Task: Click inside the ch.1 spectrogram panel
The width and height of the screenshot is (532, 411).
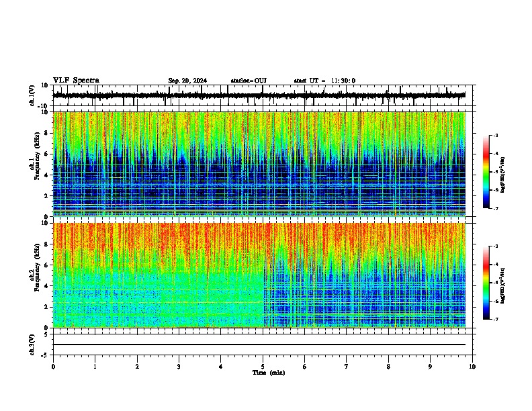Action: 259,164
